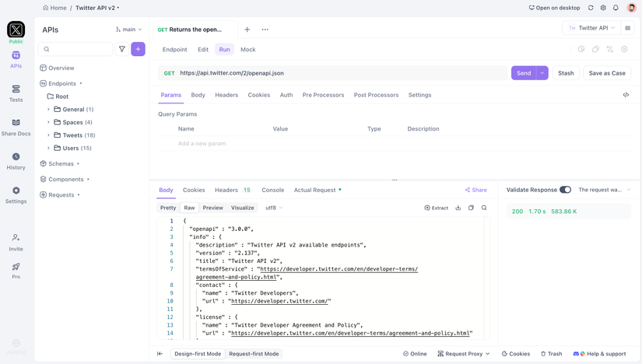Click the refresh sync icon
The width and height of the screenshot is (642, 364).
(591, 8)
